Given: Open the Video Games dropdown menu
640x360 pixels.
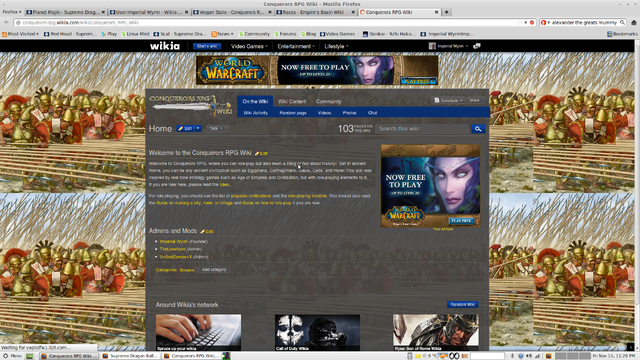Looking at the screenshot, I should tap(249, 47).
